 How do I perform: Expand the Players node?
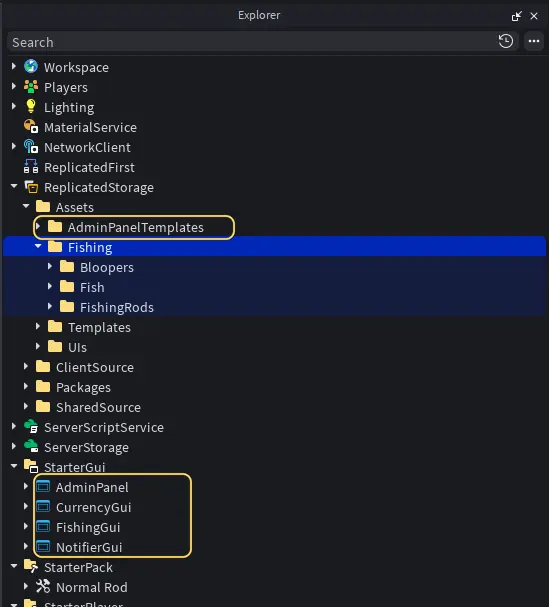coord(14,86)
